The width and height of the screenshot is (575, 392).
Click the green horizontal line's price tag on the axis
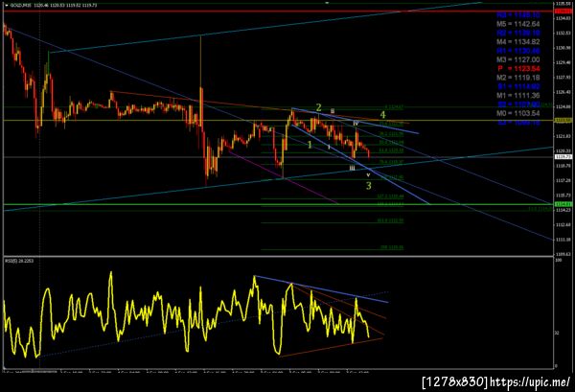[563, 204]
